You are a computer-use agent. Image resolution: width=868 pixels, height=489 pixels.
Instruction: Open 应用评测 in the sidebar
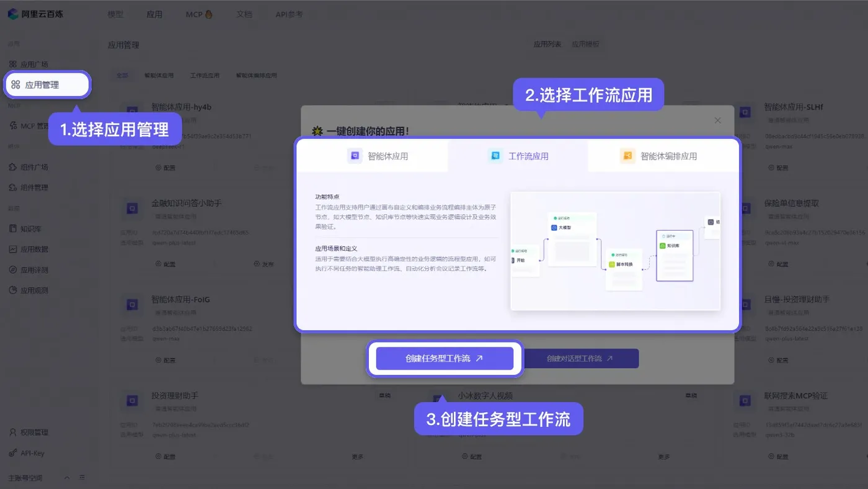click(30, 270)
